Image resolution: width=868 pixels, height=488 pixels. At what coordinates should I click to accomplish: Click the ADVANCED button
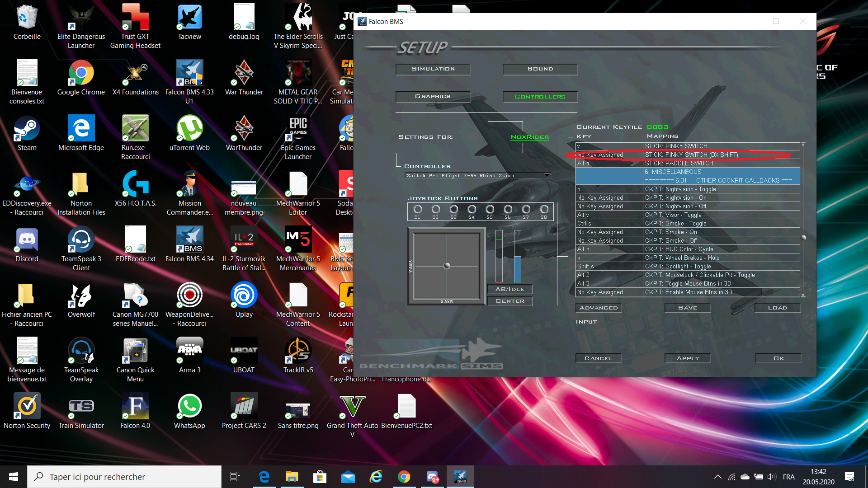click(599, 308)
